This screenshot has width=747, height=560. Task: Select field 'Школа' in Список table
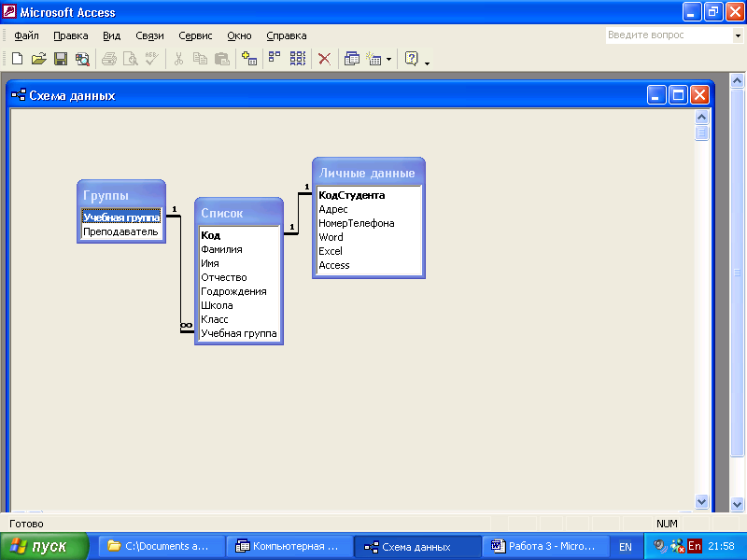pos(217,305)
